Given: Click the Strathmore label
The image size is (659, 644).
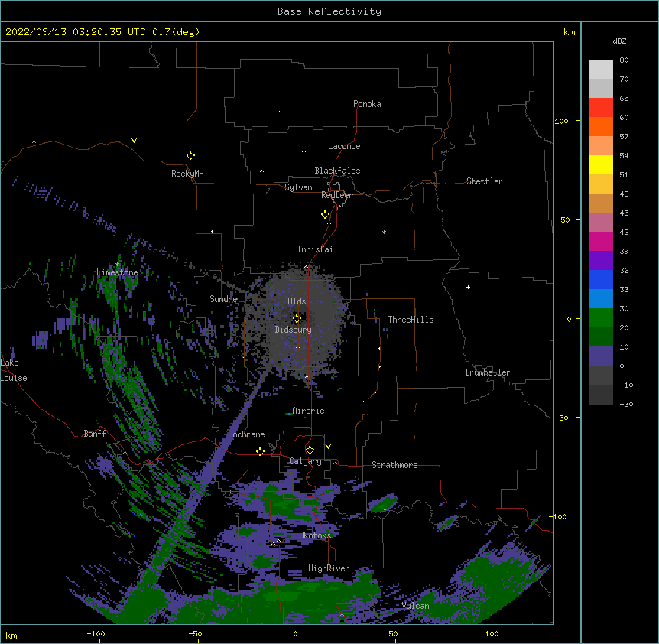Looking at the screenshot, I should tap(394, 465).
